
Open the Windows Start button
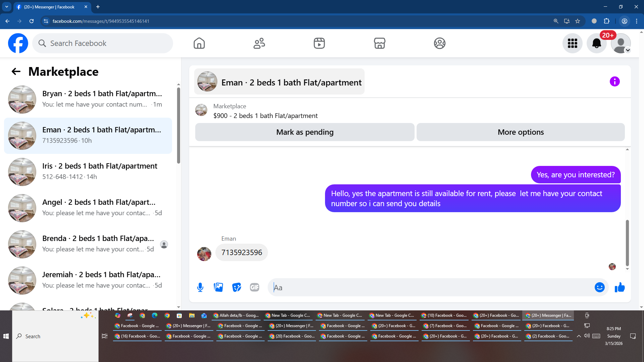(x=6, y=336)
